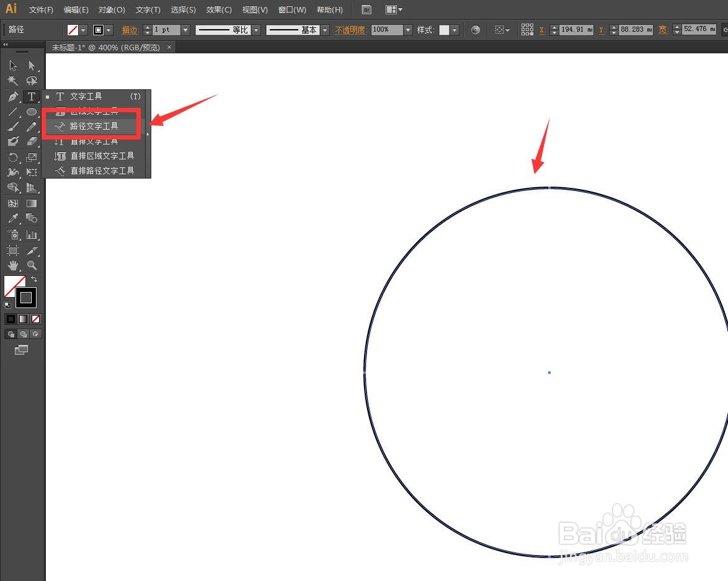Set paint mode to Color
This screenshot has height=581, width=728.
click(x=11, y=319)
